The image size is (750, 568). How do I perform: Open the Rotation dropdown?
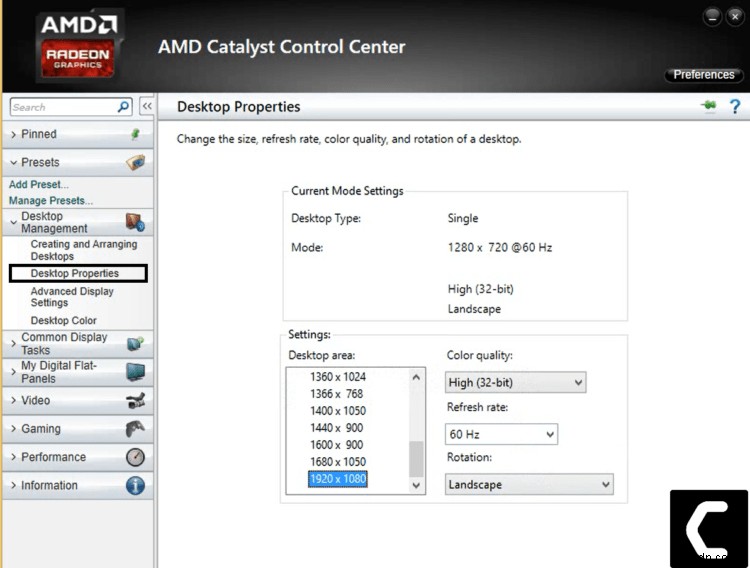(x=529, y=484)
